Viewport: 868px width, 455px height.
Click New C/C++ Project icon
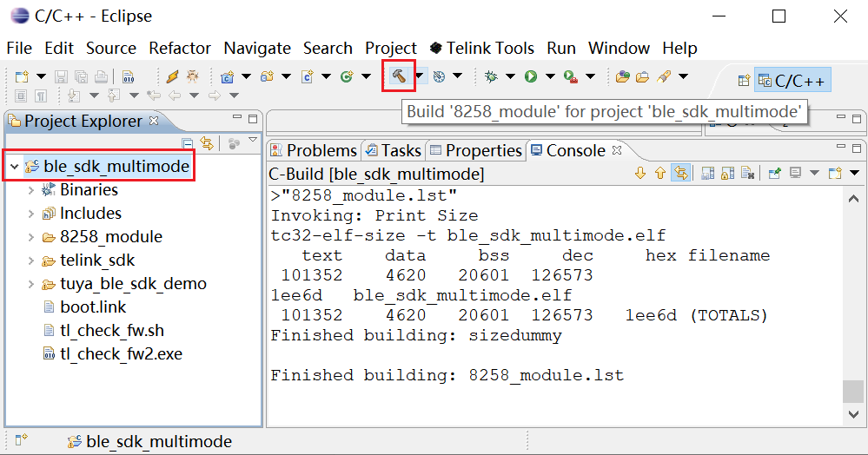point(227,77)
